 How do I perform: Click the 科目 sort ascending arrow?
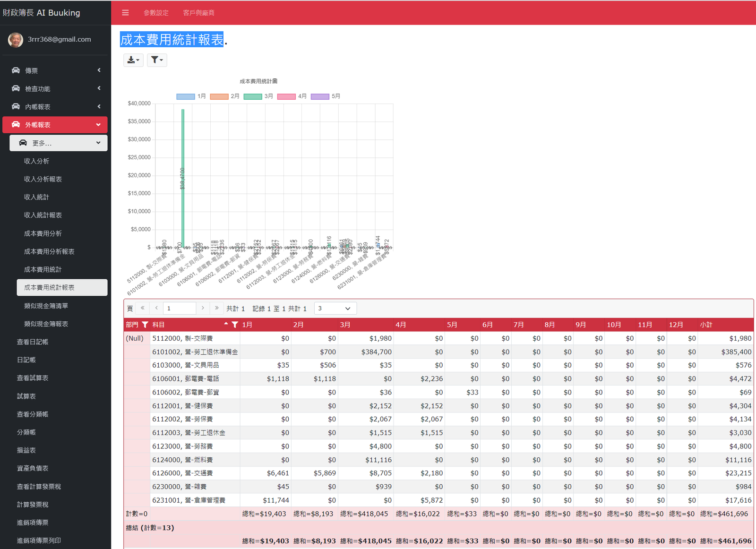(226, 324)
